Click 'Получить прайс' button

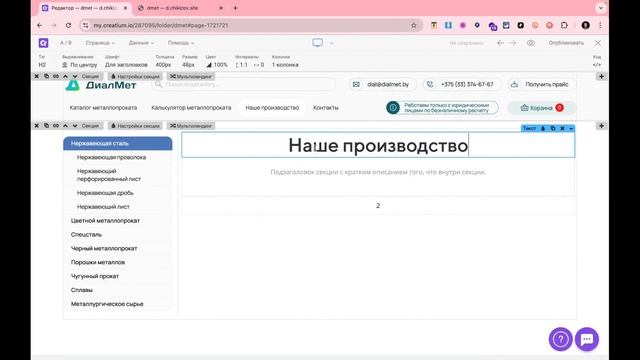tap(541, 84)
